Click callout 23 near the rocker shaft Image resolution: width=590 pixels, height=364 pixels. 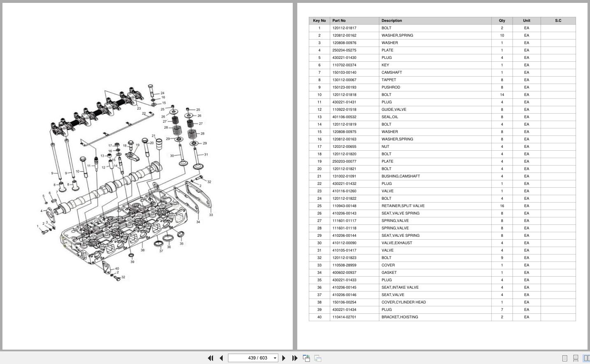[x=139, y=109]
